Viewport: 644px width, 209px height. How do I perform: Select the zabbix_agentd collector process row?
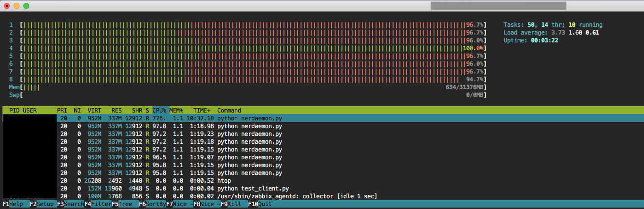[x=322, y=196]
